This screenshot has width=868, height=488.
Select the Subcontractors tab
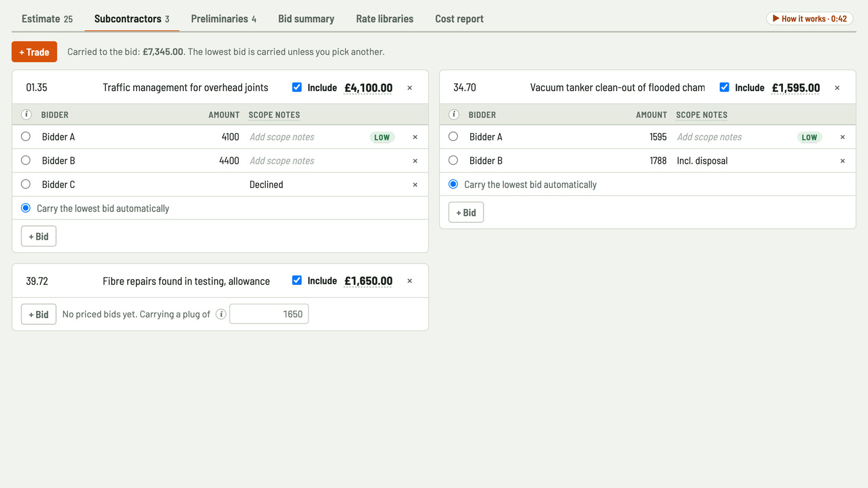[x=132, y=19]
